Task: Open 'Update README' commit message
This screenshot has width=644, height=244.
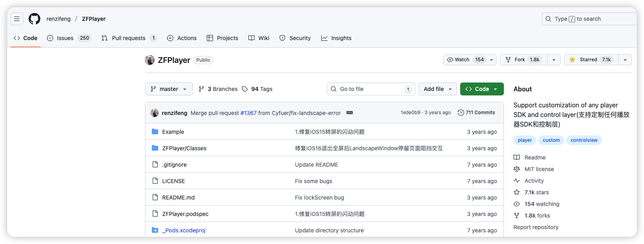Action: [317, 165]
